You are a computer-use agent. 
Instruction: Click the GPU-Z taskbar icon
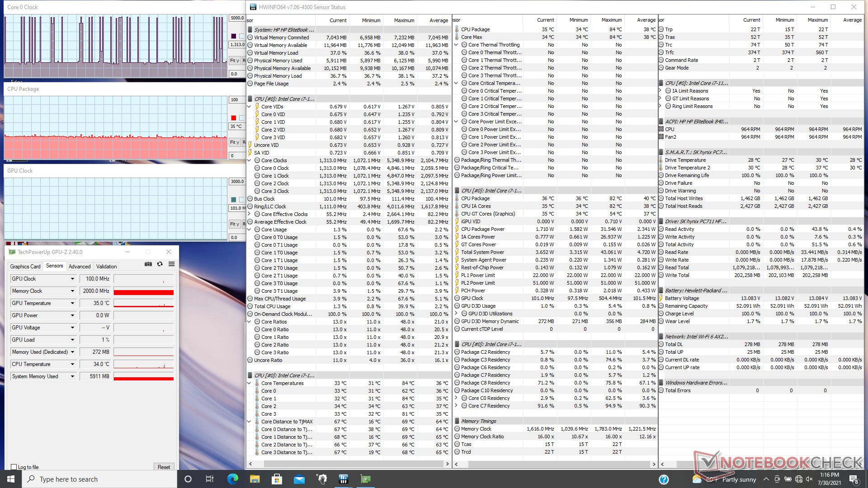[x=366, y=479]
